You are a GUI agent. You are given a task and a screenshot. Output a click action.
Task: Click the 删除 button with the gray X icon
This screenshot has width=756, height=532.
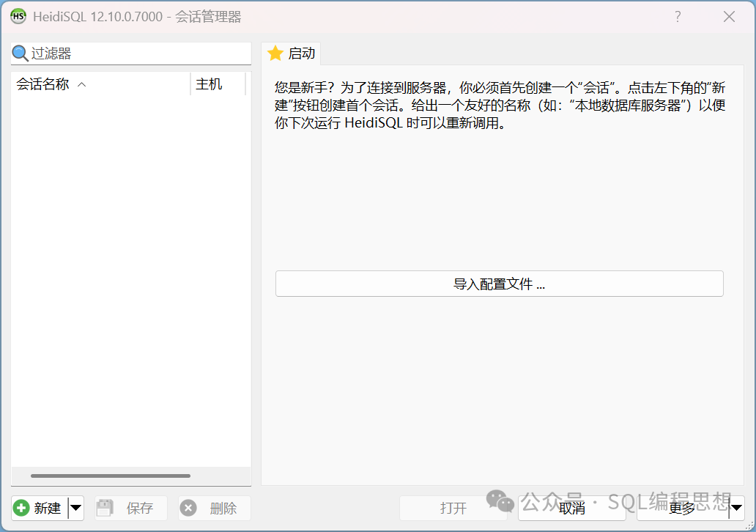[x=215, y=508]
